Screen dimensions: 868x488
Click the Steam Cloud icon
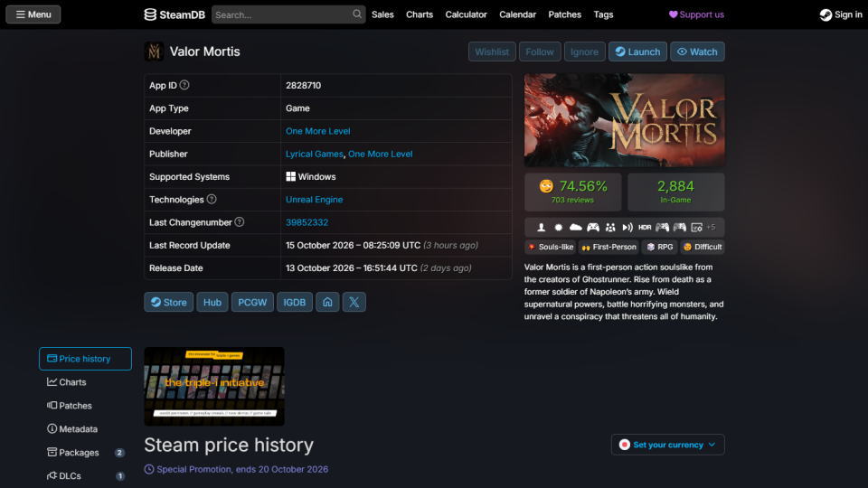click(x=576, y=227)
